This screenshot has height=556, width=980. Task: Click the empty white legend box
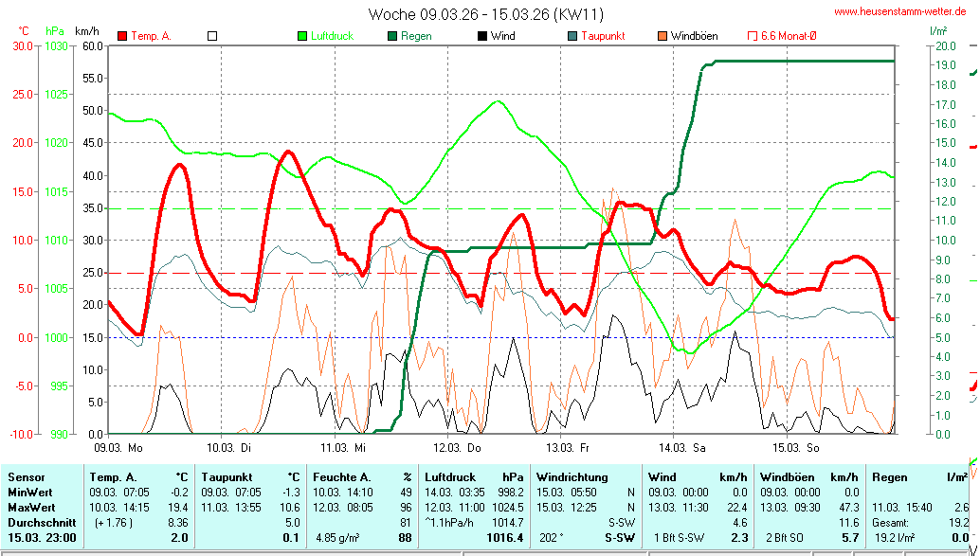coord(212,36)
